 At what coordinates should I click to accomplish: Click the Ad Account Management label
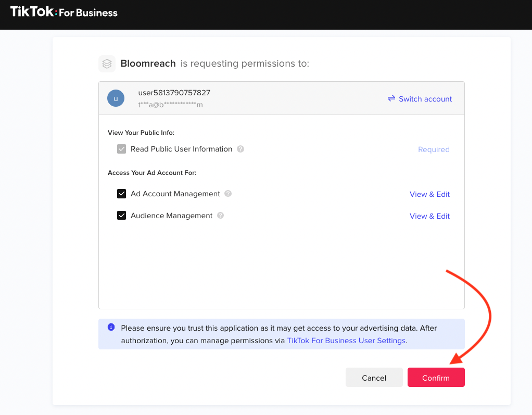coord(175,194)
